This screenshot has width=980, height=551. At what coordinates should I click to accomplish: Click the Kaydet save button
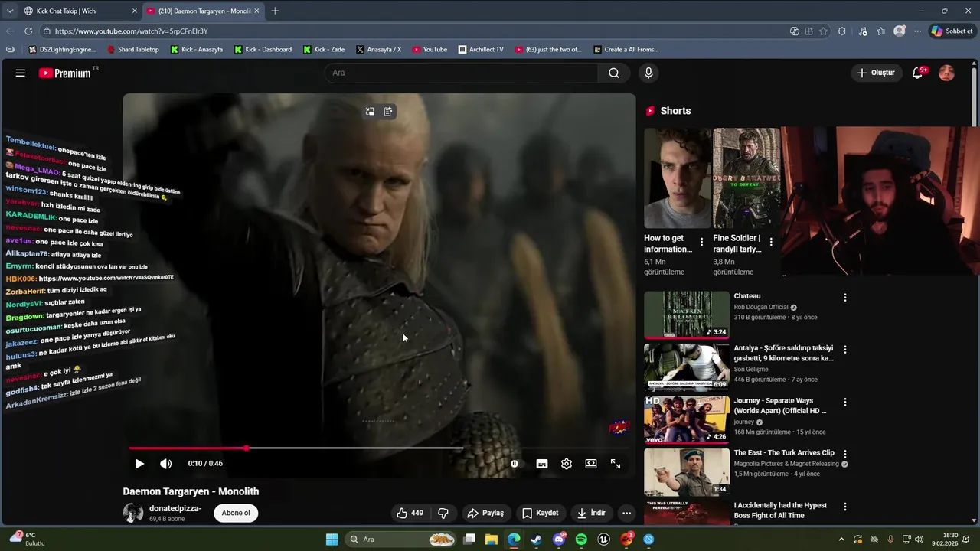(541, 513)
